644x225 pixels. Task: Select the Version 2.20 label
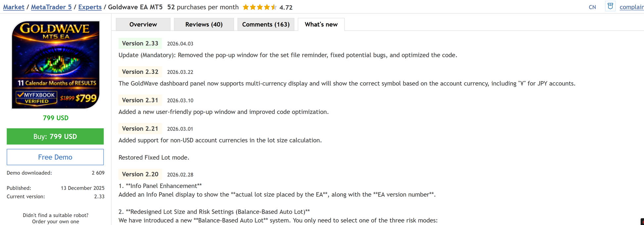click(x=140, y=174)
